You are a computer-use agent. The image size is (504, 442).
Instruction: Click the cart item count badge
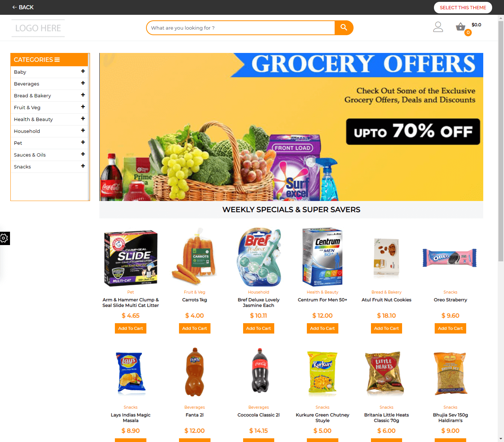[x=468, y=33]
